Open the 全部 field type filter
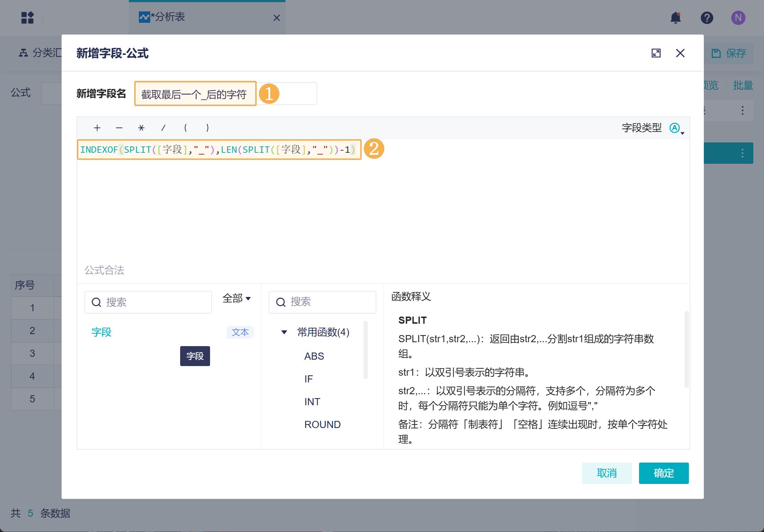 (237, 298)
